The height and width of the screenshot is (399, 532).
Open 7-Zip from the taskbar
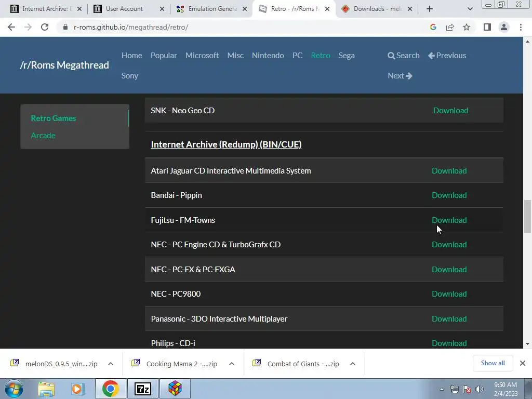click(x=142, y=389)
